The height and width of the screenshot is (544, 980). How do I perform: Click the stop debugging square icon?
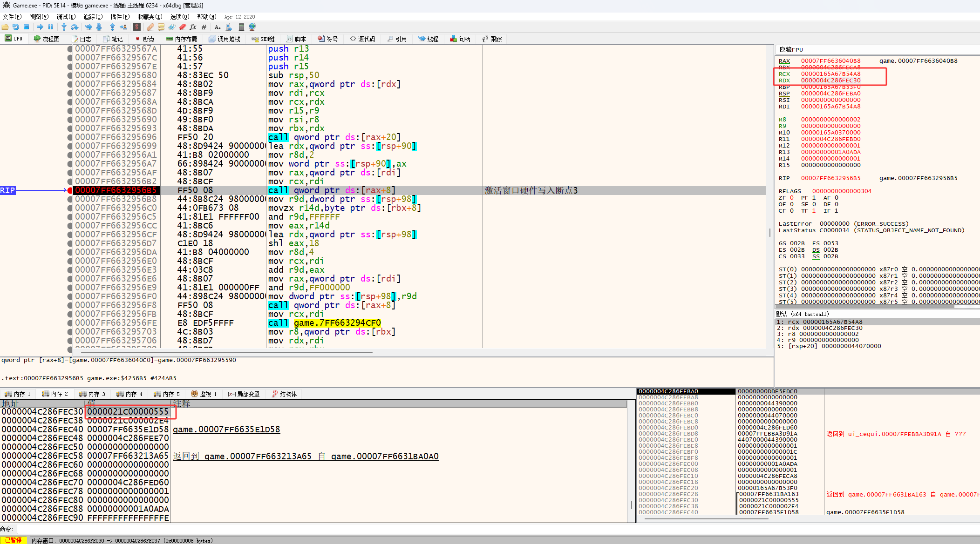[27, 27]
